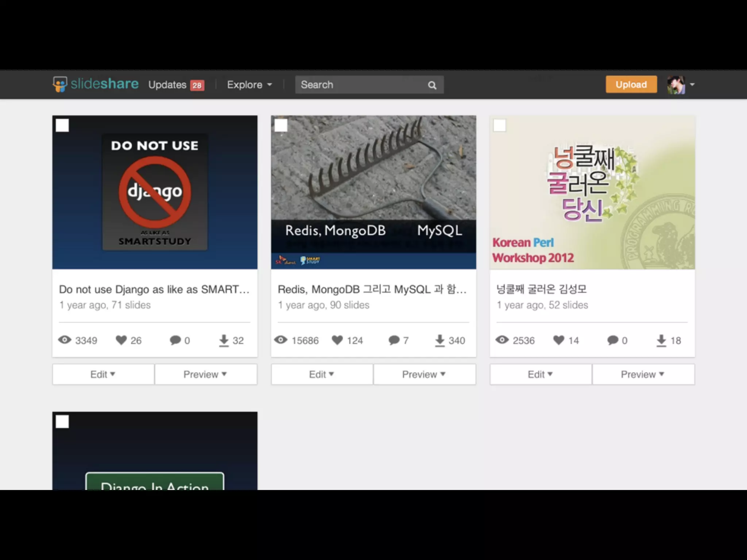Click the SlideShare logo icon
This screenshot has width=747, height=560.
pos(60,84)
